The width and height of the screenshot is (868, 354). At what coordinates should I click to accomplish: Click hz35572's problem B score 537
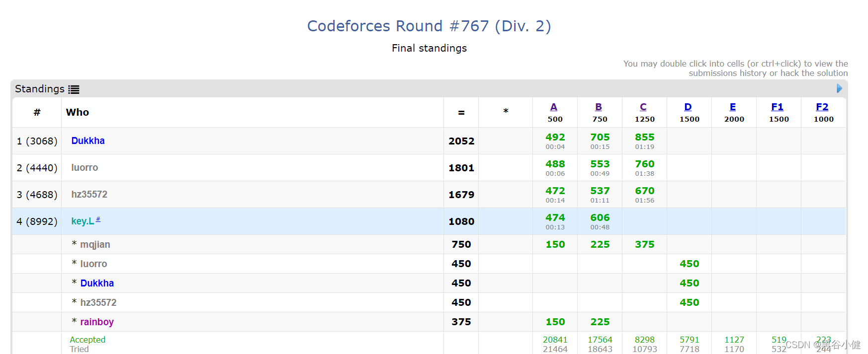point(600,191)
